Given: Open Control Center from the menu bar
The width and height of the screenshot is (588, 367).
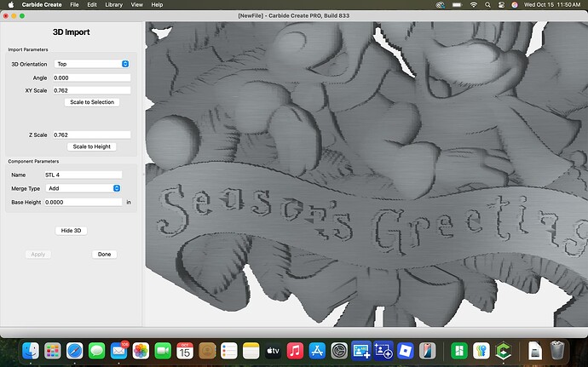Looking at the screenshot, I should [501, 5].
